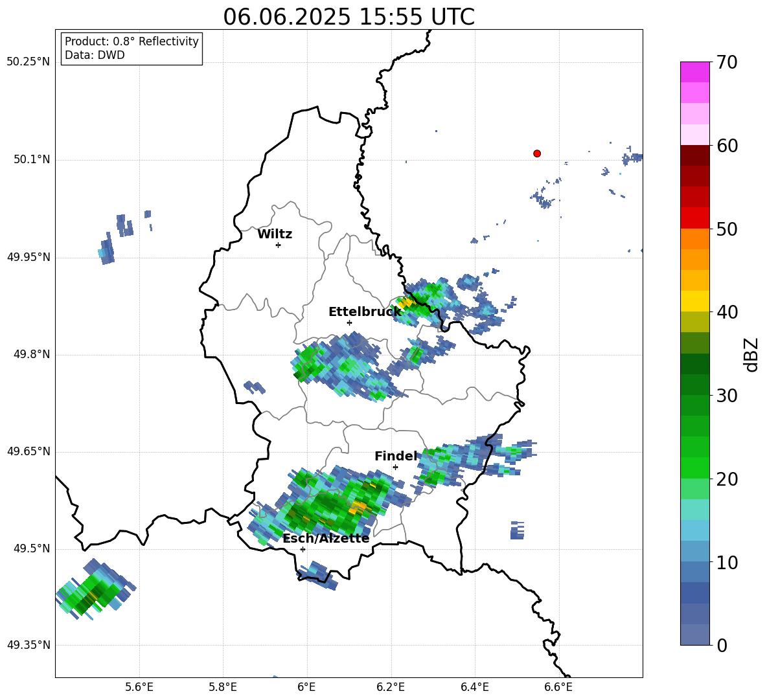Click the orange colorbar segment below 50
The height and width of the screenshot is (700, 767).
694,239
